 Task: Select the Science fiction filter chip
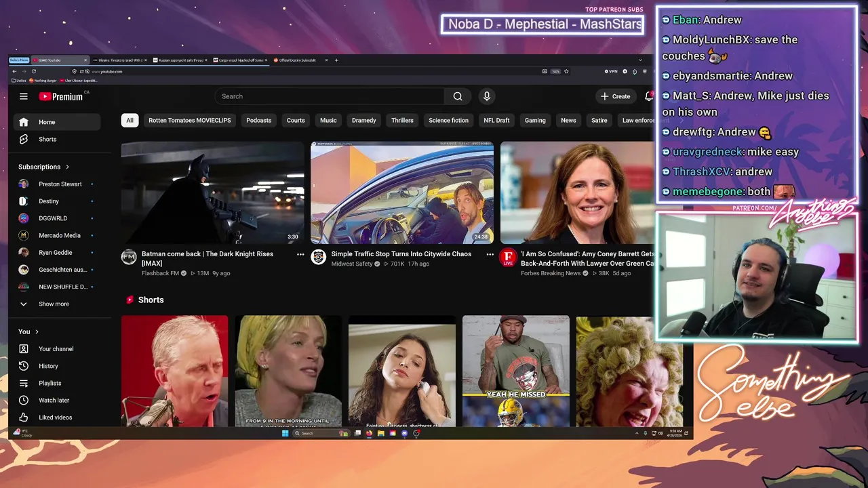point(448,120)
